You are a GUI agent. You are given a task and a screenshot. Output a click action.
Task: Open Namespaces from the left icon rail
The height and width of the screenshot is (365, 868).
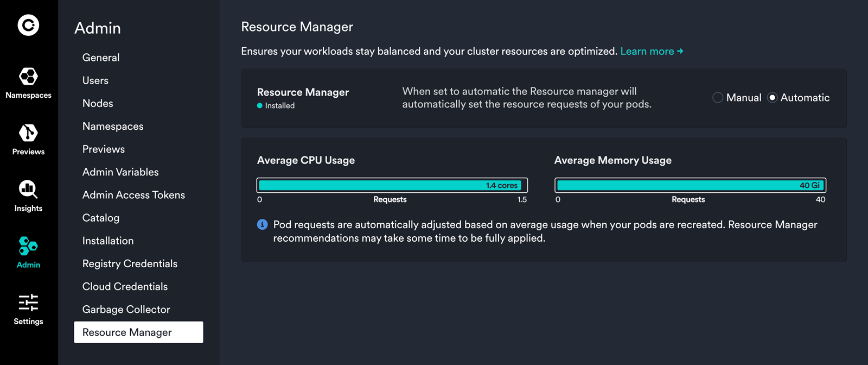pos(28,77)
